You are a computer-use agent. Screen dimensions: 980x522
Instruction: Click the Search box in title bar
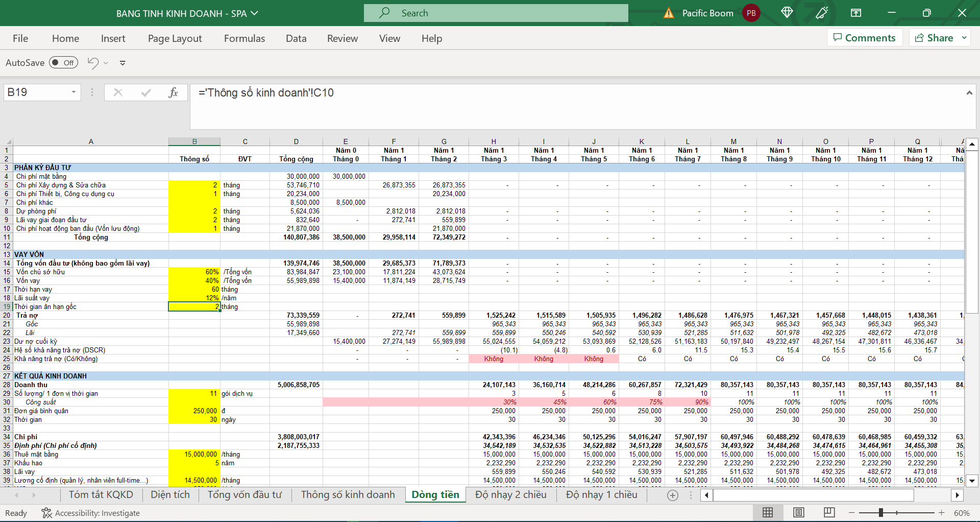tap(496, 13)
